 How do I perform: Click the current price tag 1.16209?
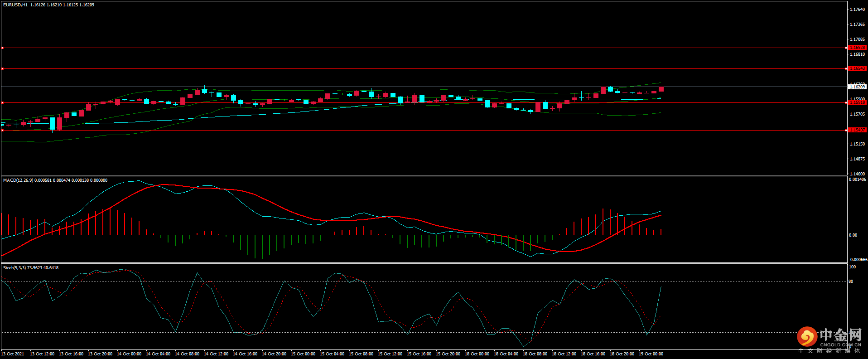[x=857, y=87]
